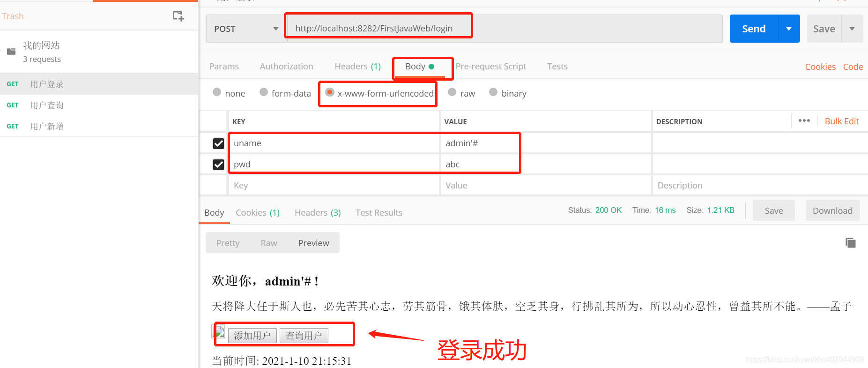Viewport: 868px width, 368px height.
Task: Open the request Body tab
Action: pyautogui.click(x=420, y=67)
